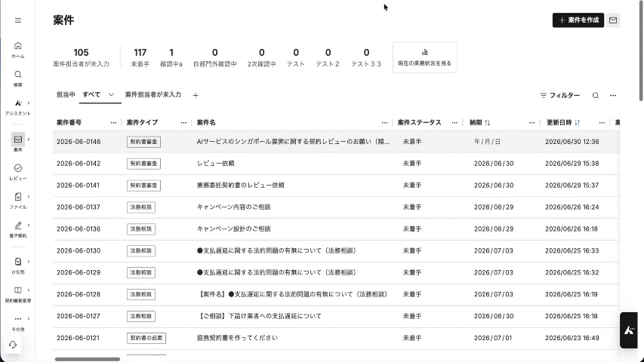Open the floating assistant button at right edge
The width and height of the screenshot is (644, 362).
(x=628, y=330)
